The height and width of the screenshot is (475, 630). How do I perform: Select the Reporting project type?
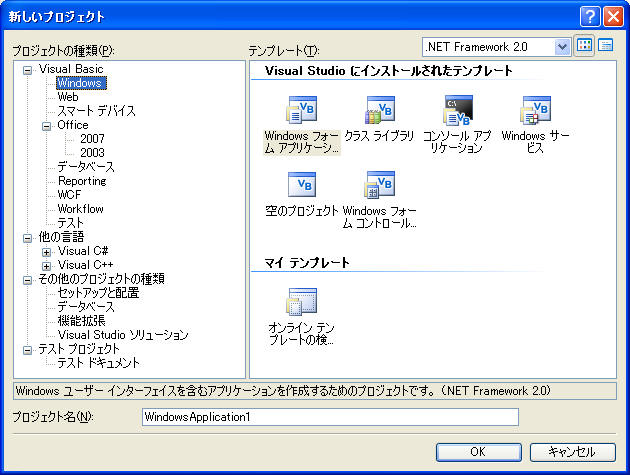tap(82, 181)
